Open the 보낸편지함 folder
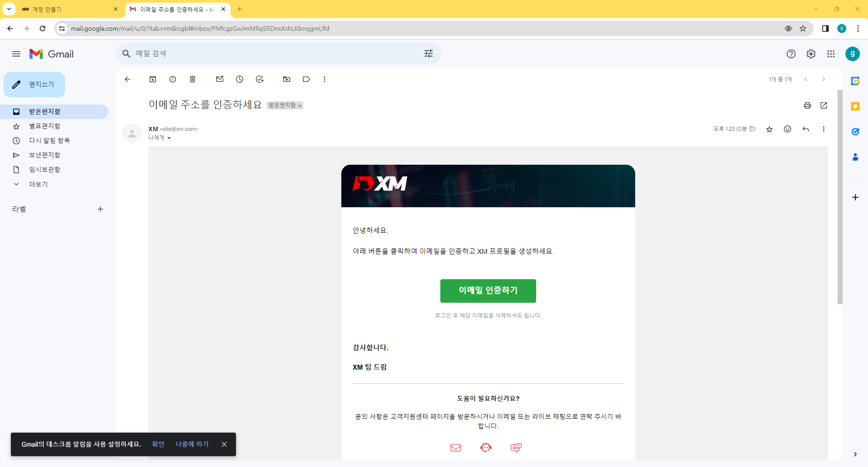Image resolution: width=868 pixels, height=467 pixels. pyautogui.click(x=45, y=155)
